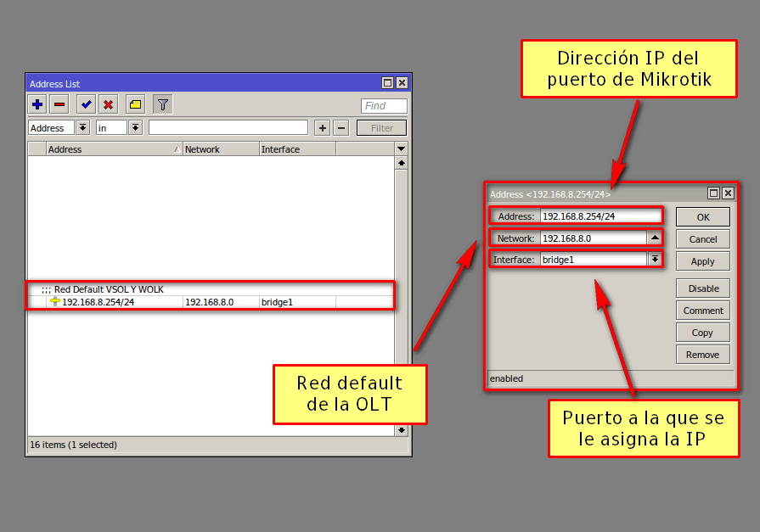Image resolution: width=760 pixels, height=532 pixels.
Task: Sort by the Address column header
Action: [113, 149]
